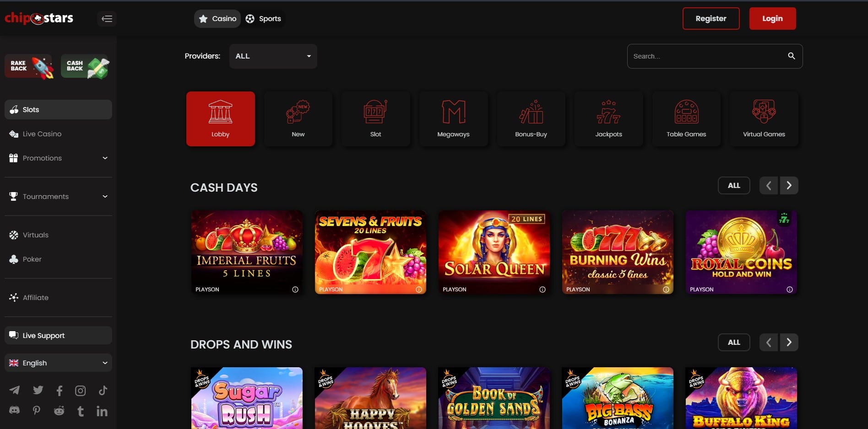Image resolution: width=868 pixels, height=429 pixels.
Task: Collapse the sidebar menu icon
Action: [x=107, y=19]
